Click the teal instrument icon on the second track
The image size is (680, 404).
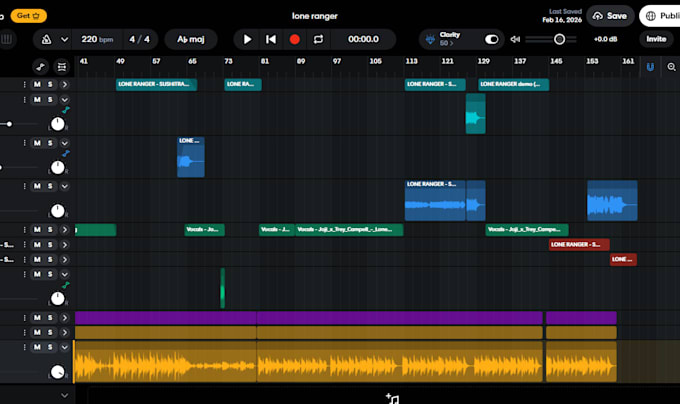pyautogui.click(x=65, y=110)
